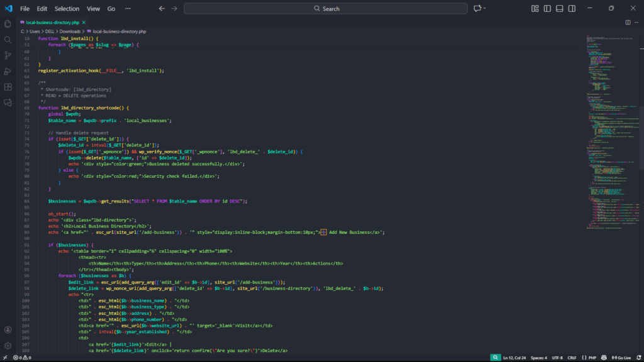
Task: Toggle the bottom panel layout button
Action: pyautogui.click(x=559, y=8)
